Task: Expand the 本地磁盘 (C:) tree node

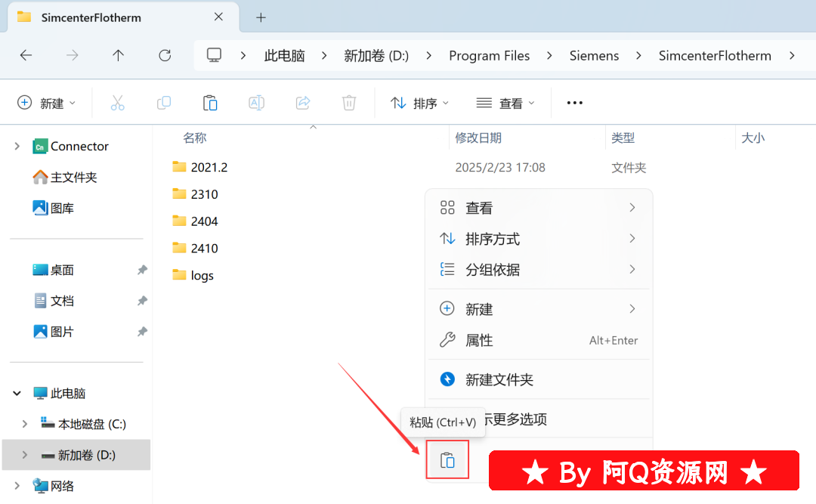Action: coord(24,424)
